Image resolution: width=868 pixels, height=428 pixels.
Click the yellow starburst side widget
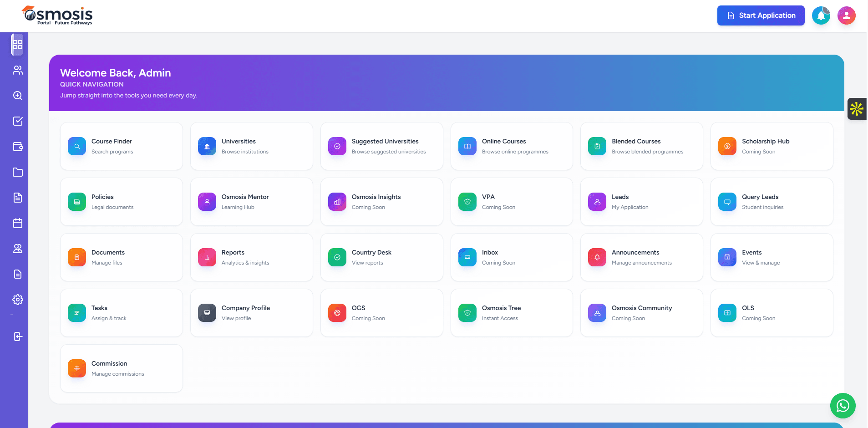pos(856,109)
